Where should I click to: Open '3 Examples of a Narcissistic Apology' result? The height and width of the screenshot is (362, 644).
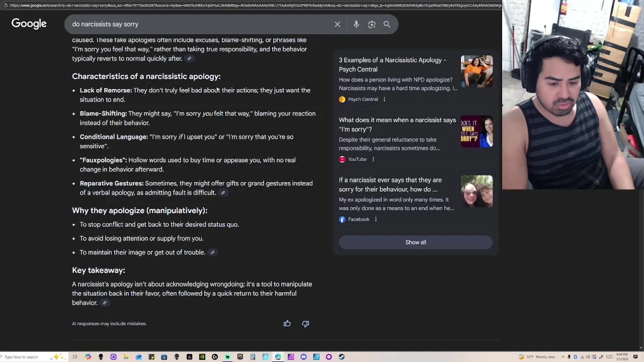point(392,65)
